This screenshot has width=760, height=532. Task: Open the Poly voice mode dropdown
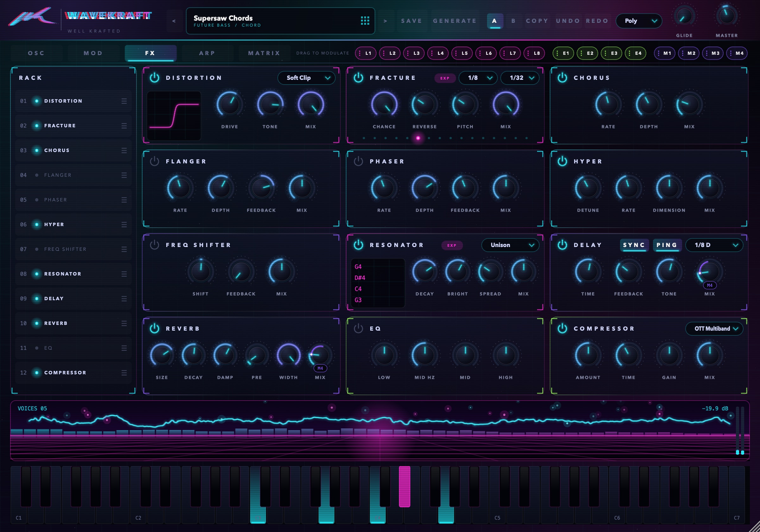(x=639, y=21)
